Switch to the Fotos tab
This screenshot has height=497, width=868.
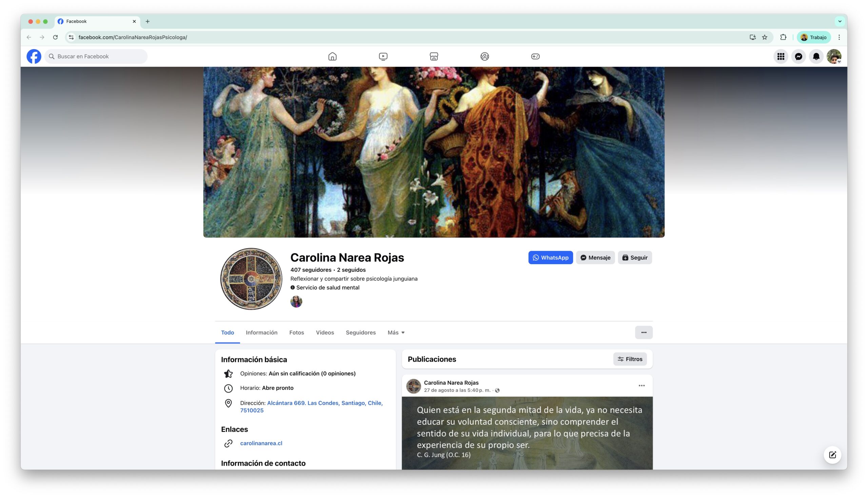click(x=296, y=332)
